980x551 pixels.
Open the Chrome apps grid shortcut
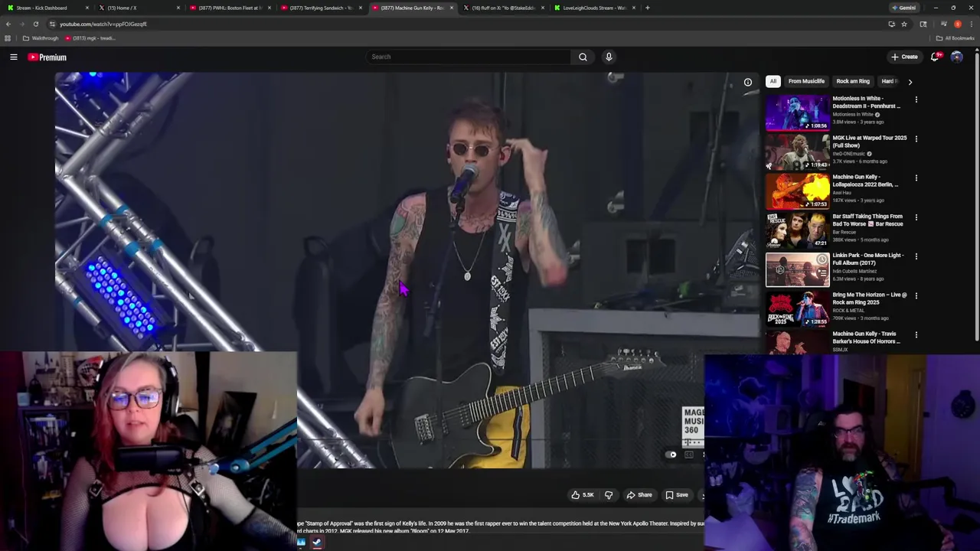click(x=8, y=38)
